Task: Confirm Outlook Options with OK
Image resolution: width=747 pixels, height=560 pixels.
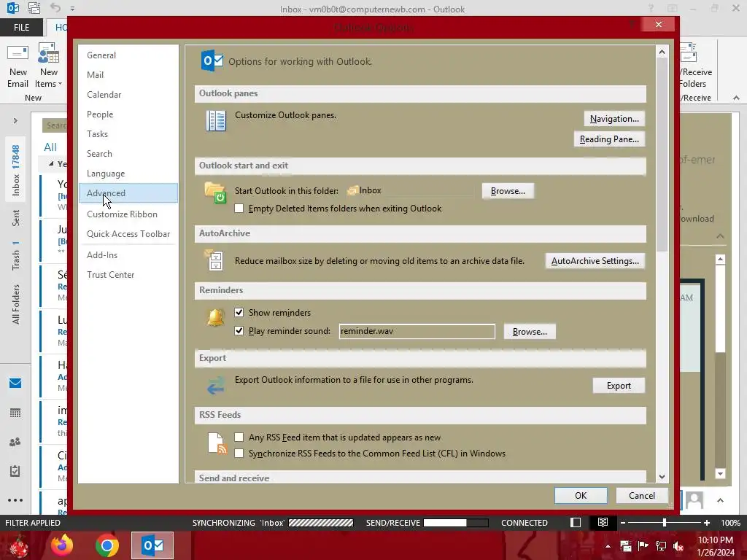Action: (x=581, y=496)
